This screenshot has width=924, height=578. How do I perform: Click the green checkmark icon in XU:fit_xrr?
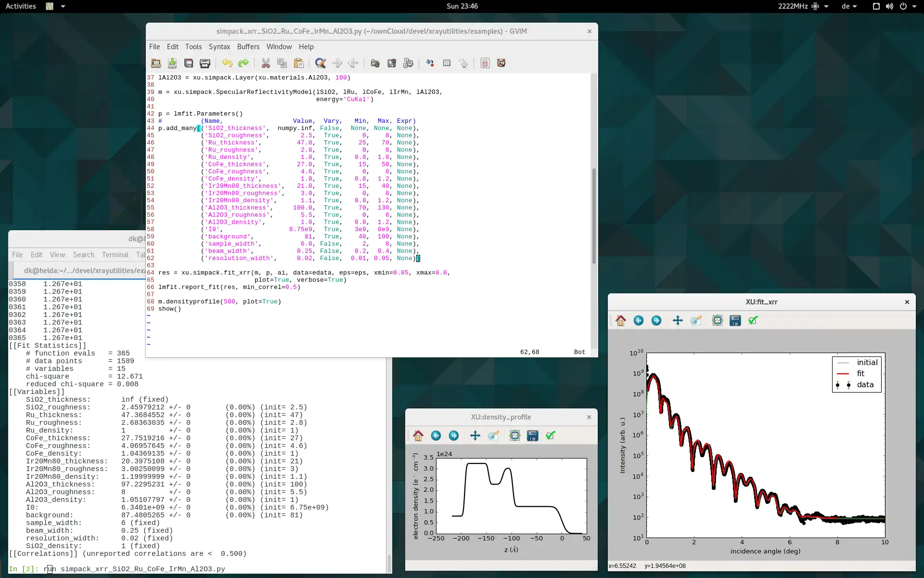tap(753, 320)
